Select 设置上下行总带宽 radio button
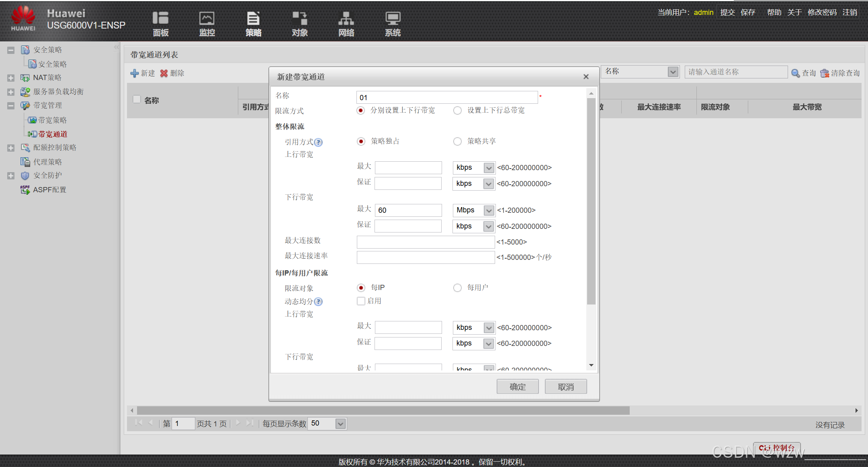Screen dimensions: 868x467 (457, 111)
